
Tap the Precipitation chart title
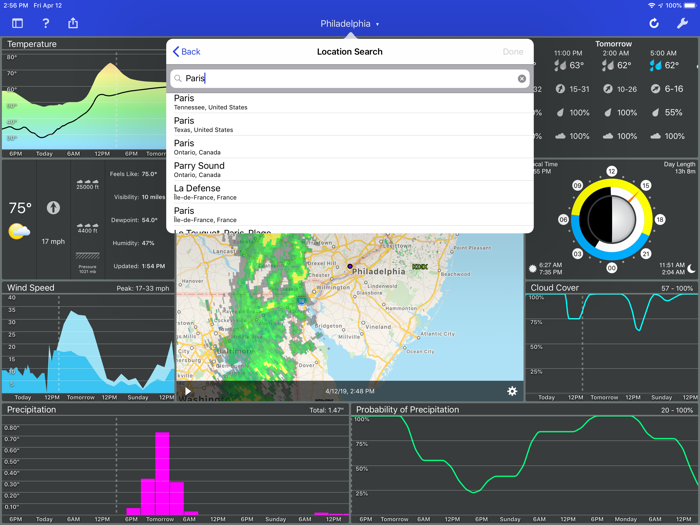(x=31, y=409)
